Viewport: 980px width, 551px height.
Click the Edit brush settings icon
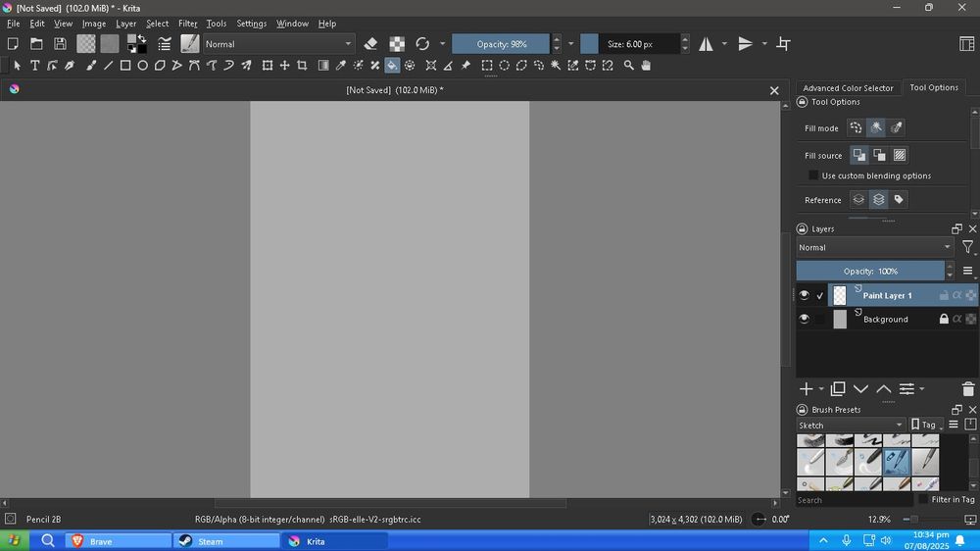coord(165,44)
